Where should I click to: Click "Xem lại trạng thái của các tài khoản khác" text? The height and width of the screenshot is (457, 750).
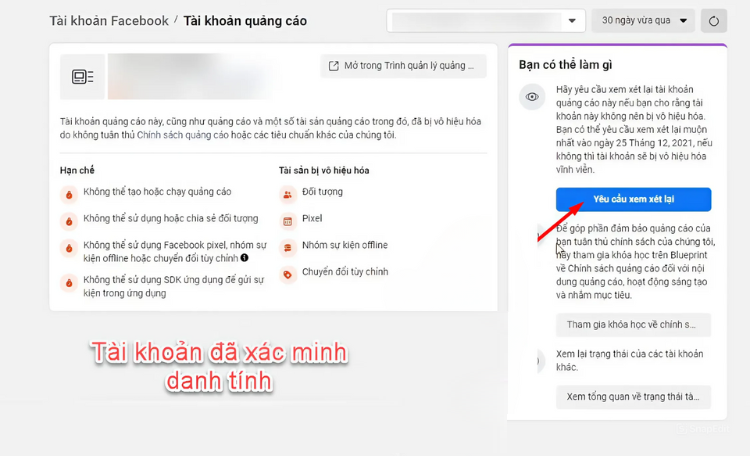[x=629, y=360]
